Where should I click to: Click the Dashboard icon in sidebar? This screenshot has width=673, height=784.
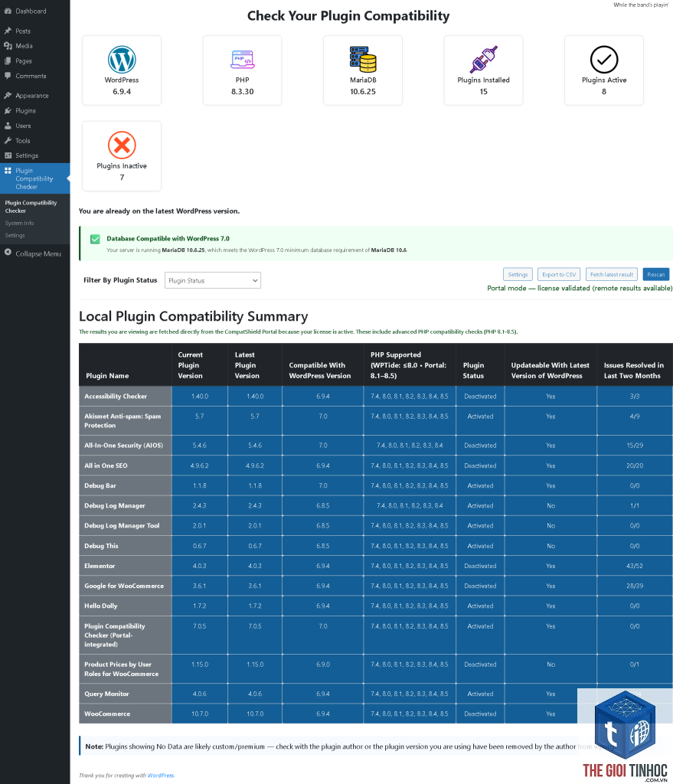pyautogui.click(x=8, y=11)
